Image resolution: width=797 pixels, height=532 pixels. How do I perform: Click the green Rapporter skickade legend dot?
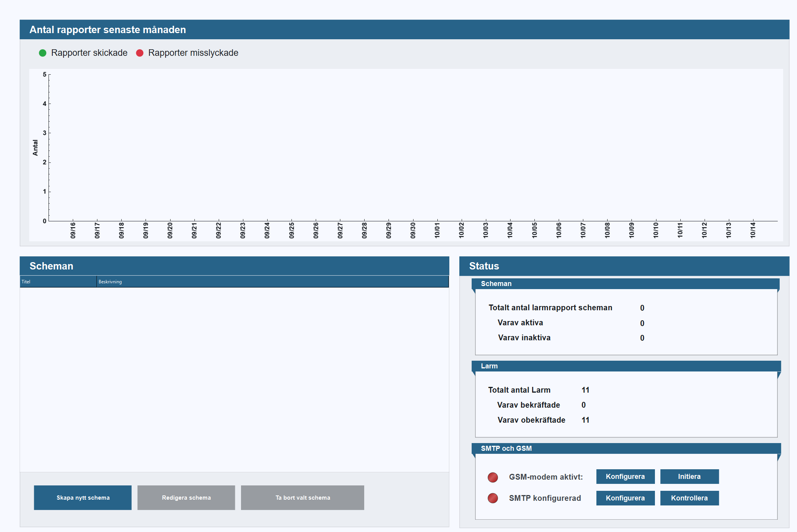[43, 53]
